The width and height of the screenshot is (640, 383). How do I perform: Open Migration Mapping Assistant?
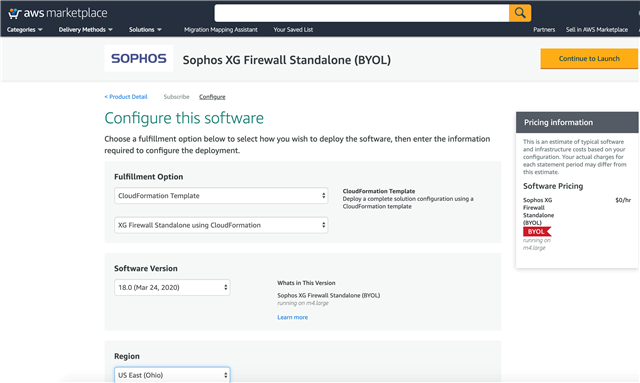click(x=220, y=29)
